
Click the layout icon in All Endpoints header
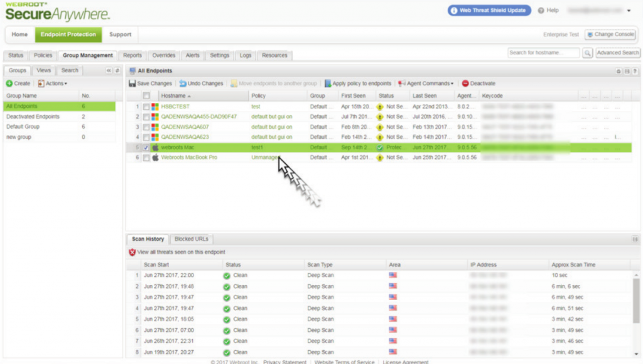tap(627, 72)
